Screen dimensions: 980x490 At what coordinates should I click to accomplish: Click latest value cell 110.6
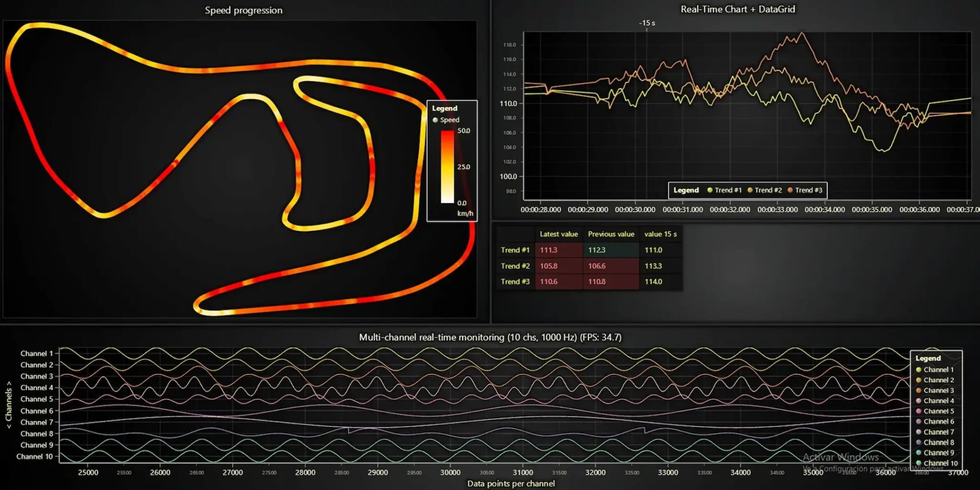(559, 282)
